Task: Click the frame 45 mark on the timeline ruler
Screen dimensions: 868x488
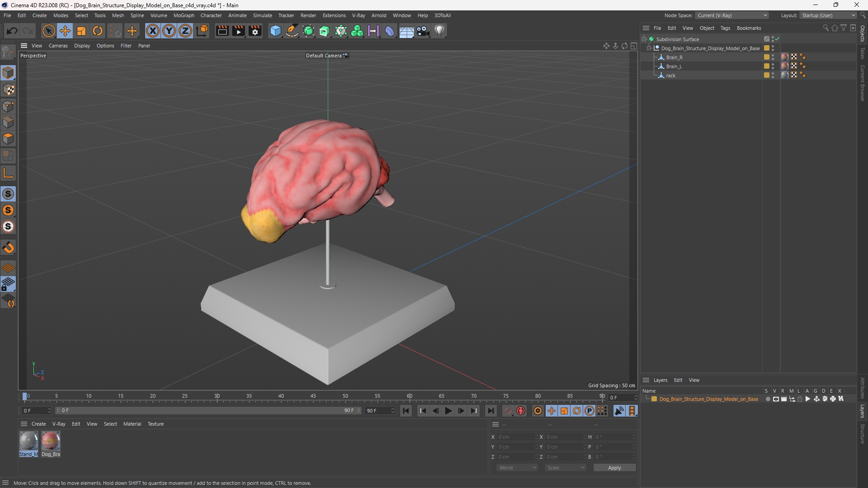Action: 313,396
